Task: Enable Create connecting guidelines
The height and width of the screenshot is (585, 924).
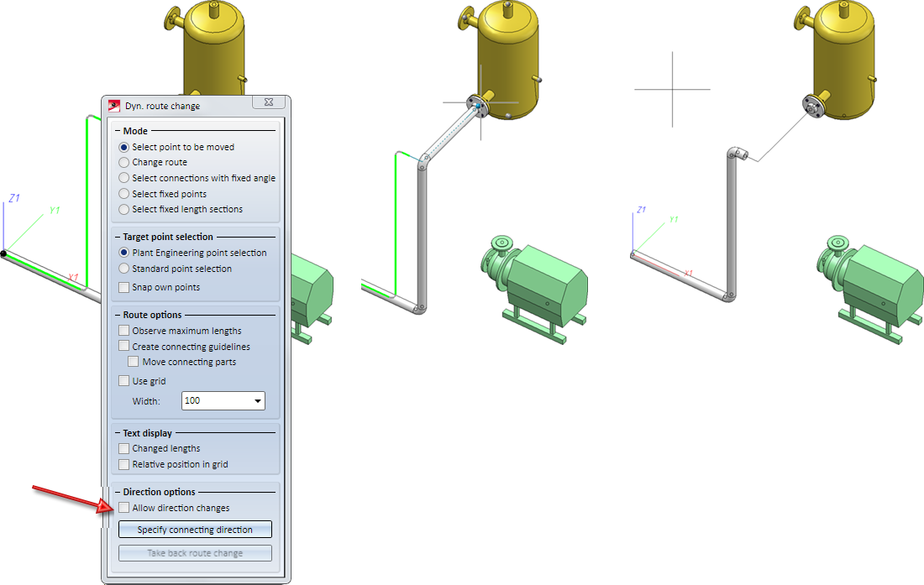Action: 123,346
